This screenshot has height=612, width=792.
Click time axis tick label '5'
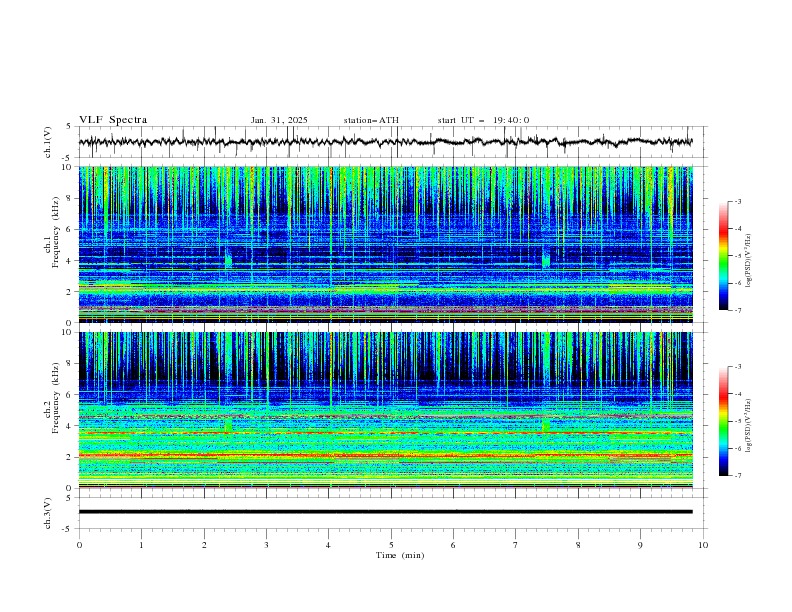(391, 545)
